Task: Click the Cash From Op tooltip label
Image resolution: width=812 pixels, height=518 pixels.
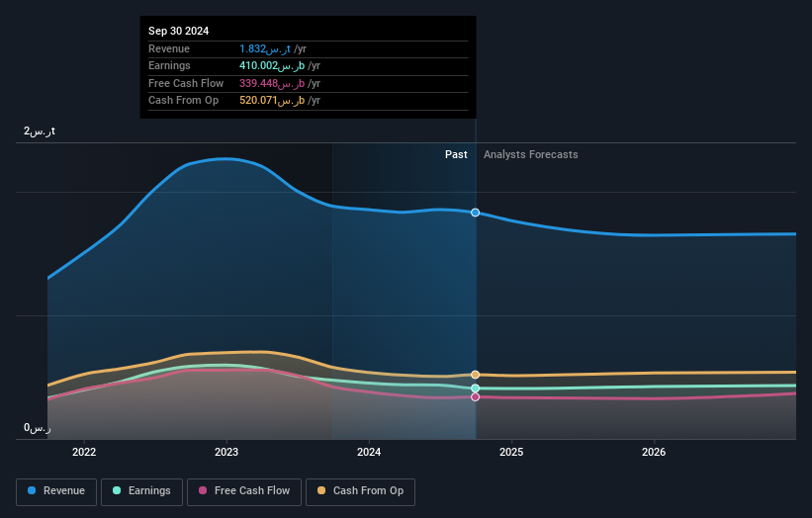Action: click(183, 101)
